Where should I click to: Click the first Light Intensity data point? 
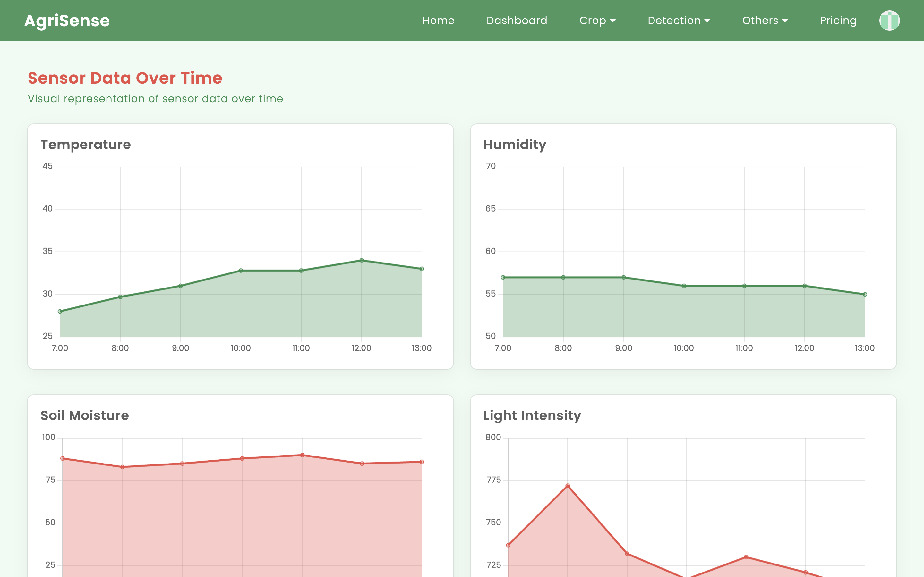pyautogui.click(x=508, y=545)
